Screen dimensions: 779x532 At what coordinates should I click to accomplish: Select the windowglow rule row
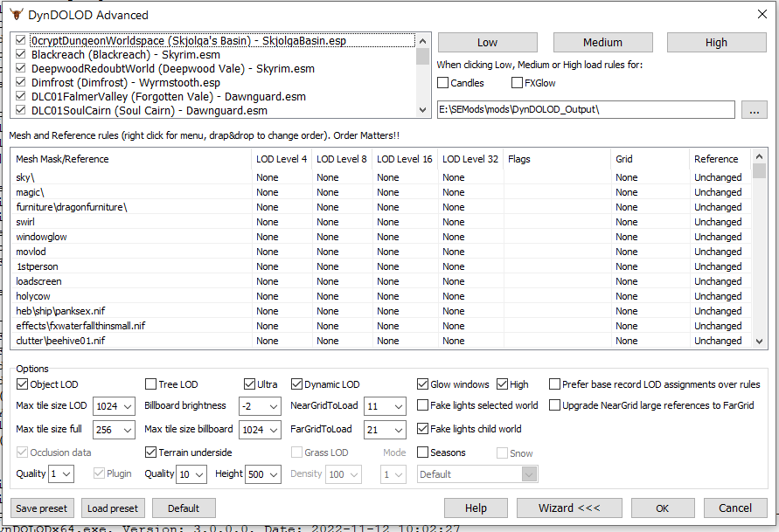pyautogui.click(x=42, y=237)
